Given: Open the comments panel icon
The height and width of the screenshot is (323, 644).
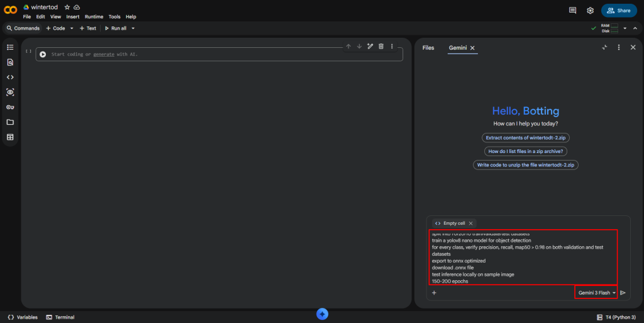Looking at the screenshot, I should [x=572, y=10].
